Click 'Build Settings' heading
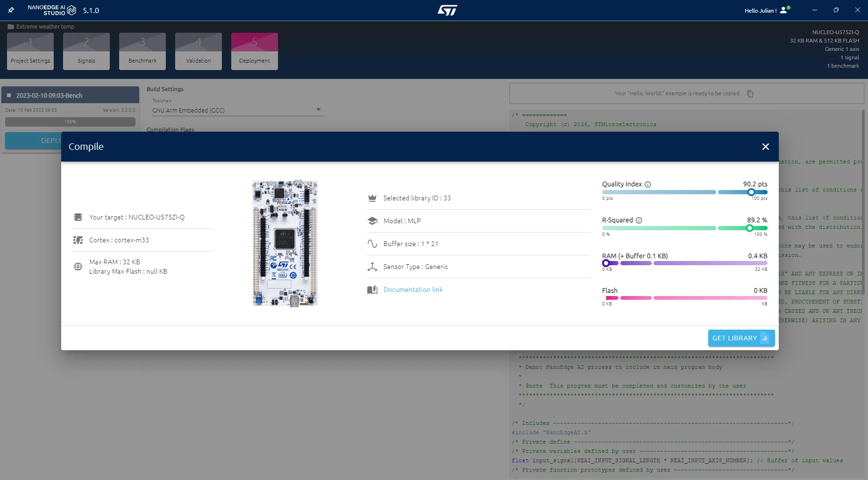 [x=165, y=89]
